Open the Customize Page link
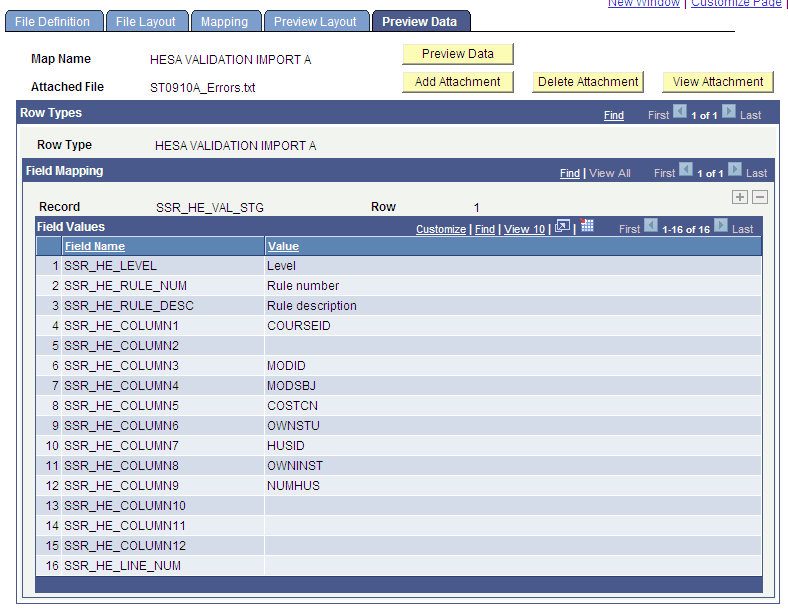This screenshot has height=614, width=788. (x=736, y=3)
